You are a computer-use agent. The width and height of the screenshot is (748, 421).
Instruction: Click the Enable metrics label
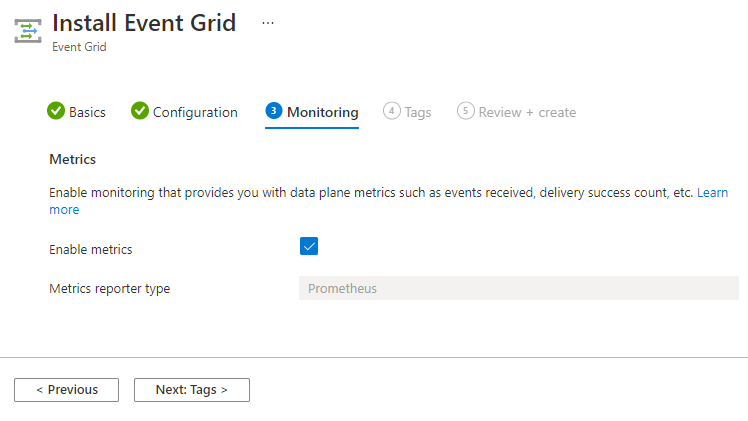pyautogui.click(x=91, y=249)
